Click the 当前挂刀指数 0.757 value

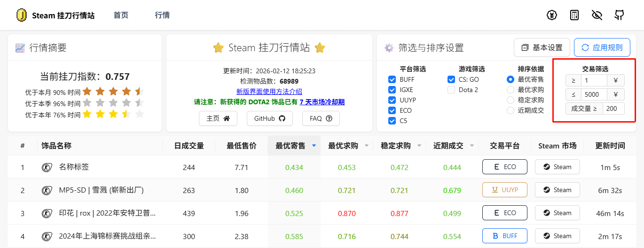coord(118,77)
